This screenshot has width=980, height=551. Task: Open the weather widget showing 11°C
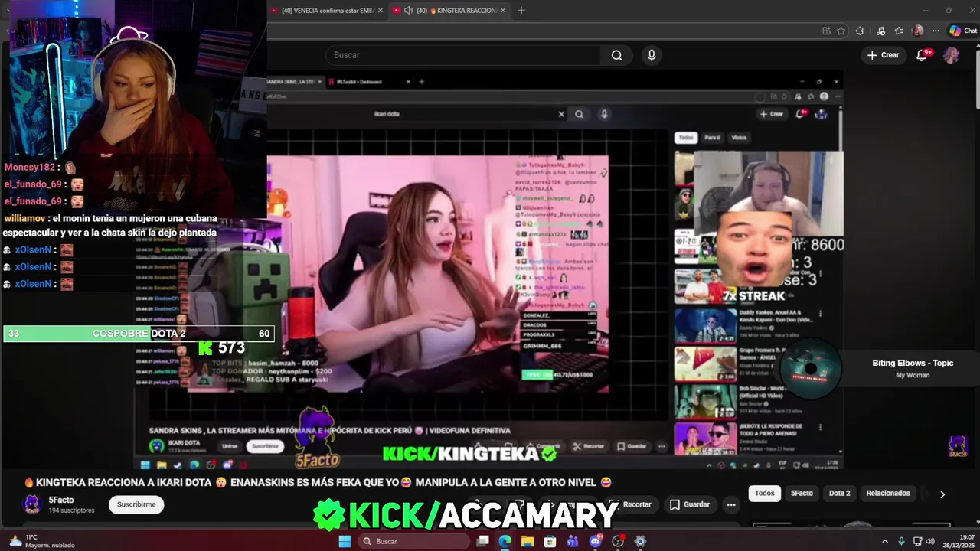pos(42,541)
